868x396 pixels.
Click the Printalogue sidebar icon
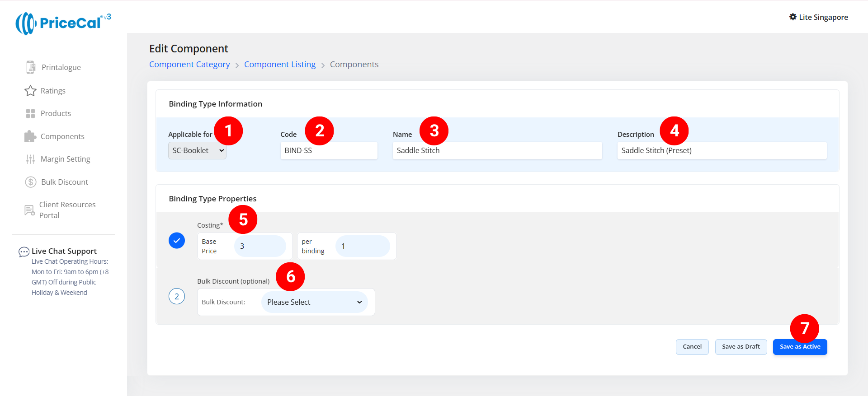click(30, 67)
